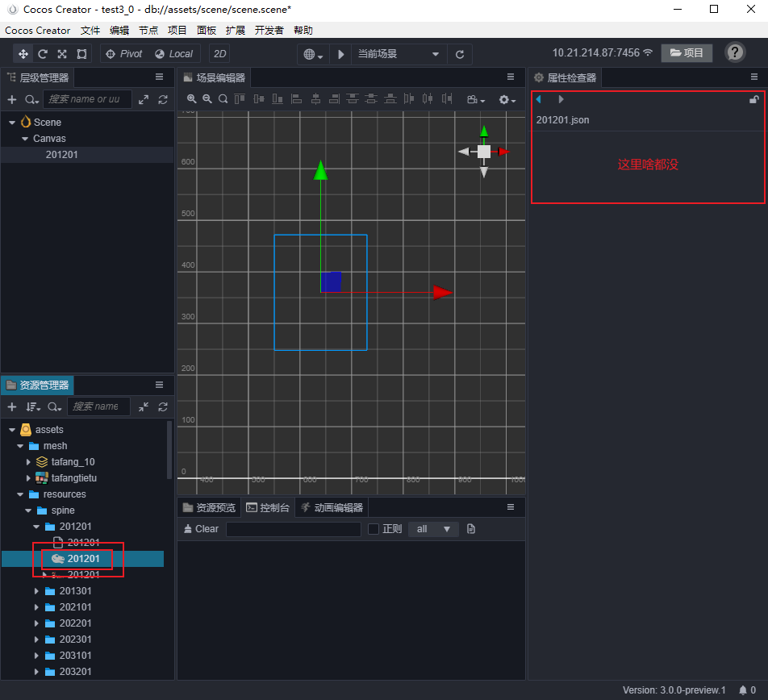768x700 pixels.
Task: Expand the 201301 folder
Action: click(37, 591)
